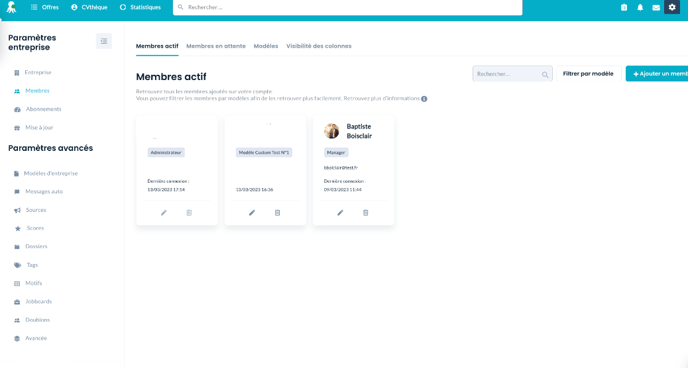Open Avancée in the sidebar

coord(36,338)
